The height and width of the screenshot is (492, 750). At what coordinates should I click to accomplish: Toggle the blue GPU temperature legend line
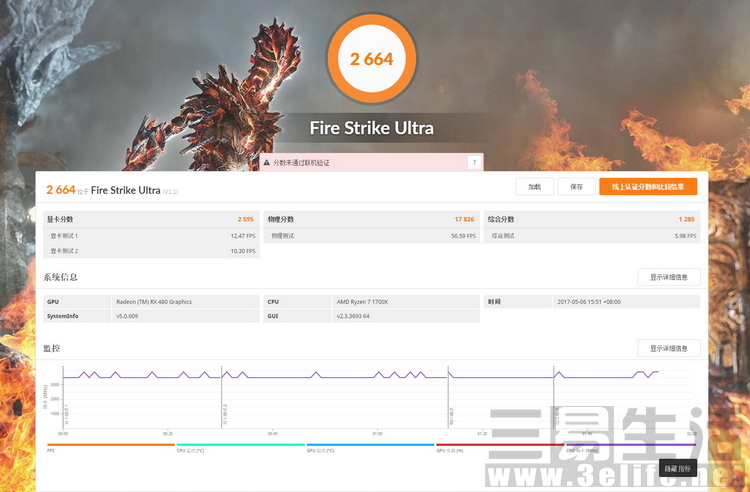coord(371,445)
